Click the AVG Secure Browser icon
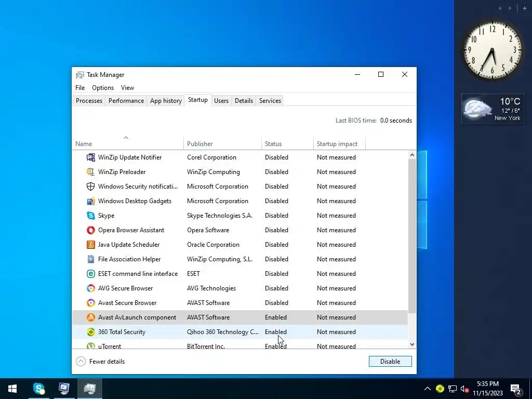 coord(90,288)
